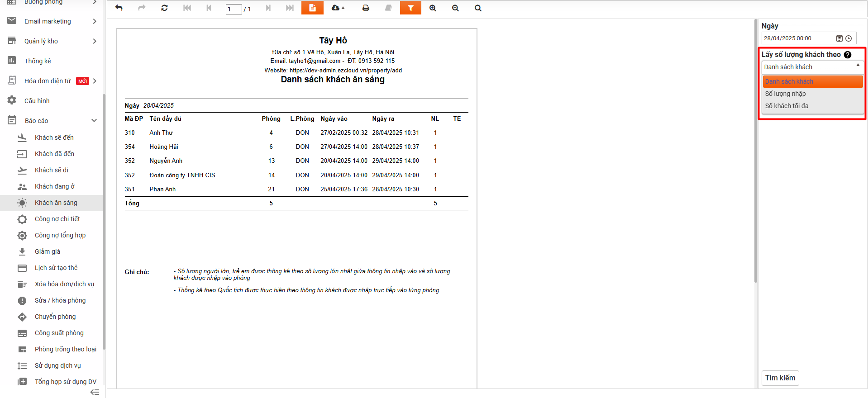
Task: Collapse the 'Danh sách khách' combo box
Action: pos(858,66)
